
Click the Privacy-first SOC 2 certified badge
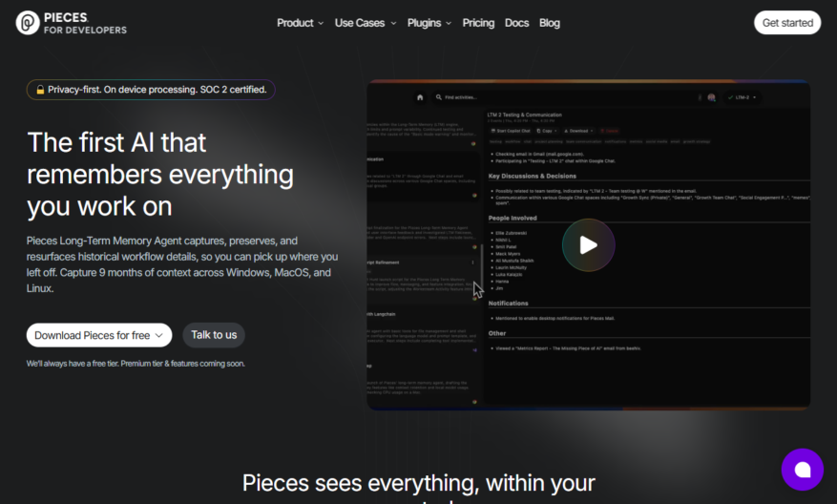[151, 90]
